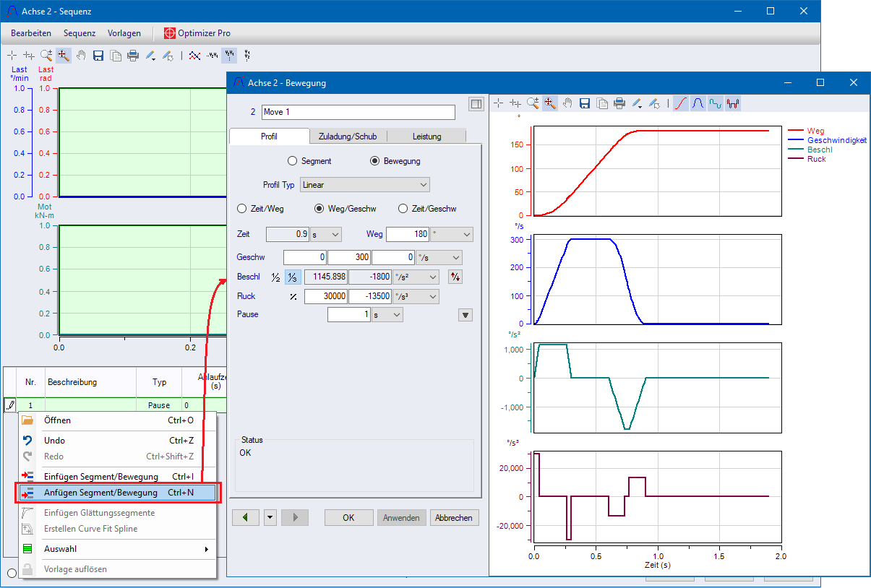871x588 pixels.
Task: Click the OK button in Bewegung dialog
Action: click(348, 517)
